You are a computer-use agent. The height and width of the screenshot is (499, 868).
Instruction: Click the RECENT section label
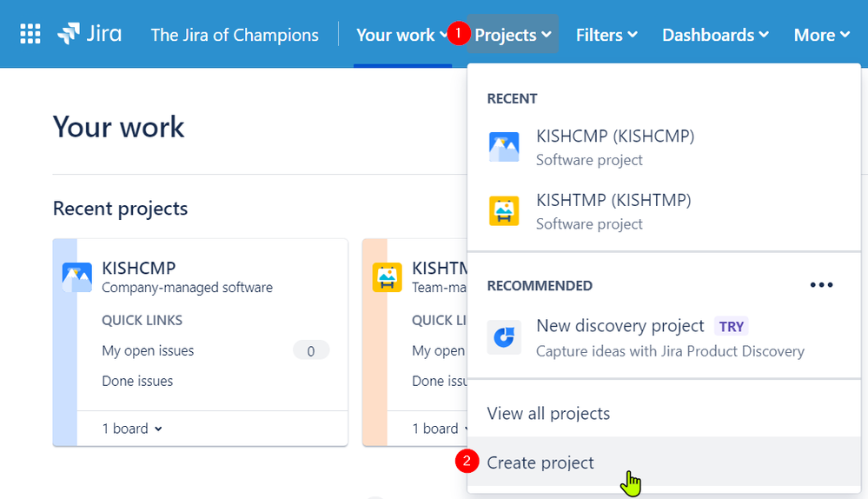[512, 98]
